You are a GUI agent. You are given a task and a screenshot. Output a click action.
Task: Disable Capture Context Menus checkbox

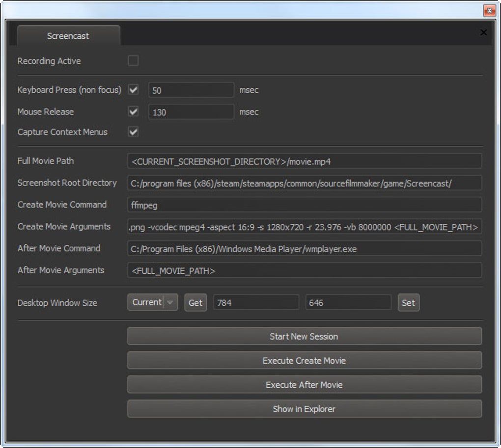tap(133, 132)
